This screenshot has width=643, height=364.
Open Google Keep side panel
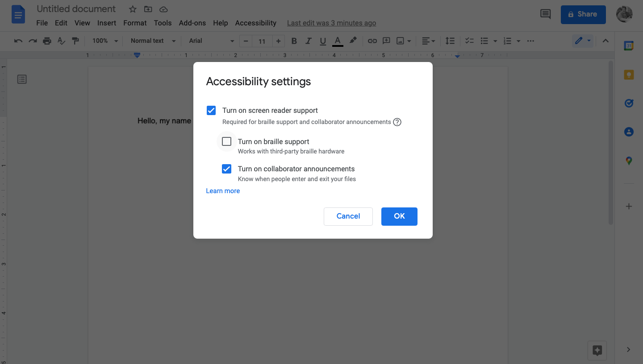pos(629,74)
